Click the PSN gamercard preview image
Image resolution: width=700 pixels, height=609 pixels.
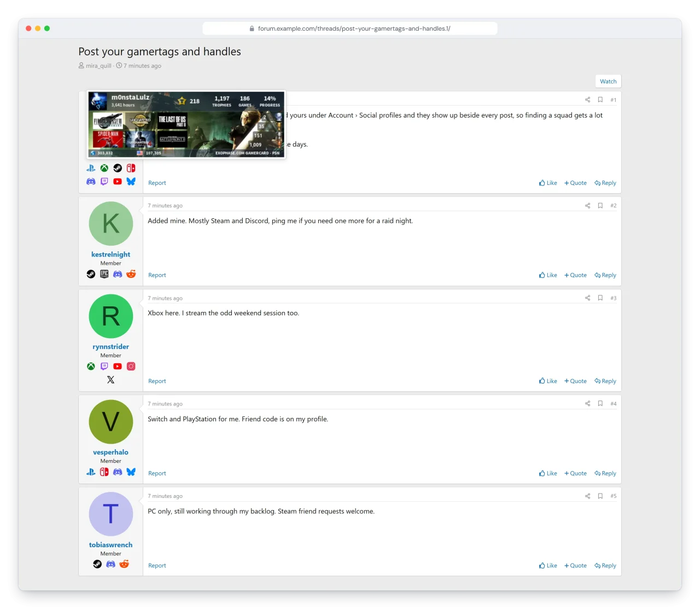186,124
